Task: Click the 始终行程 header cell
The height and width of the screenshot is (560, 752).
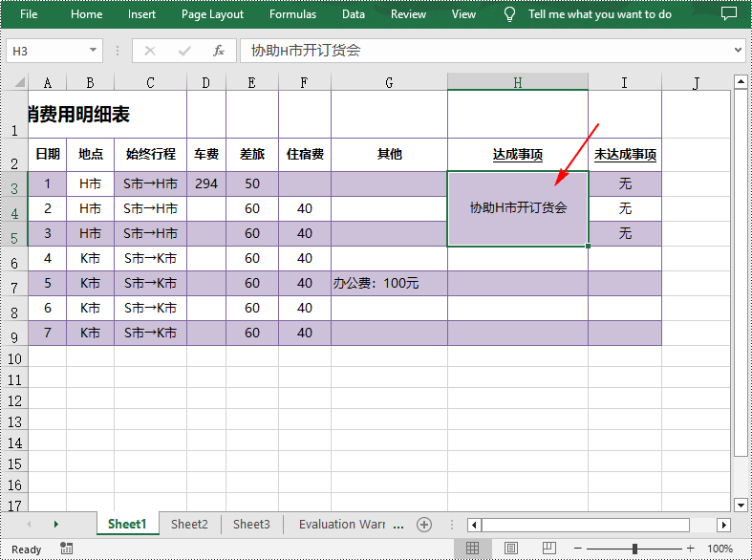Action: pyautogui.click(x=151, y=155)
